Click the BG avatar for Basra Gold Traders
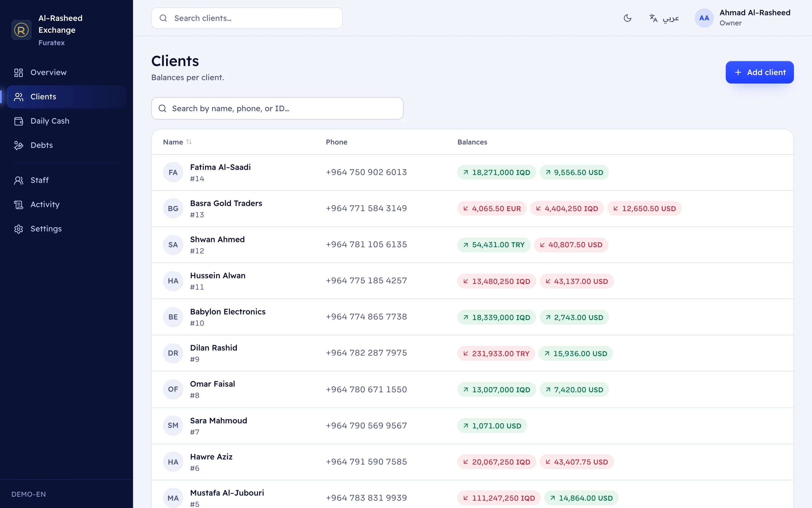Screen dimensions: 812x508 [173, 209]
